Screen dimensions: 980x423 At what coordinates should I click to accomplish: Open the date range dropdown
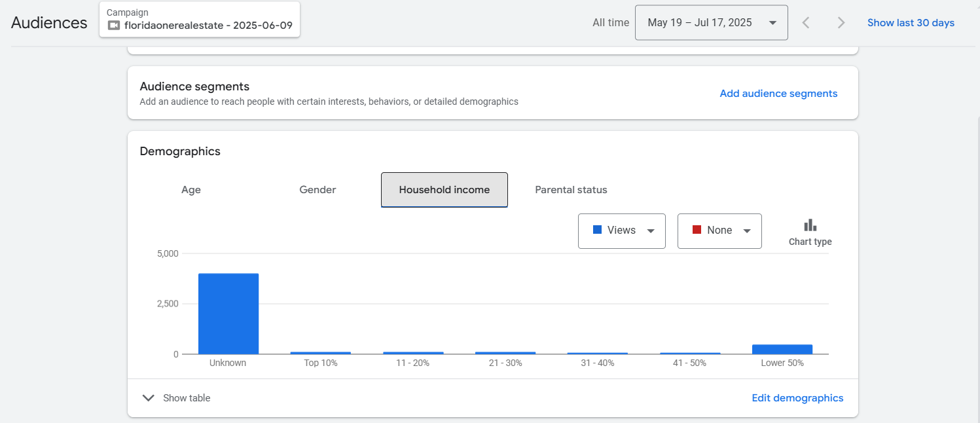(x=712, y=23)
